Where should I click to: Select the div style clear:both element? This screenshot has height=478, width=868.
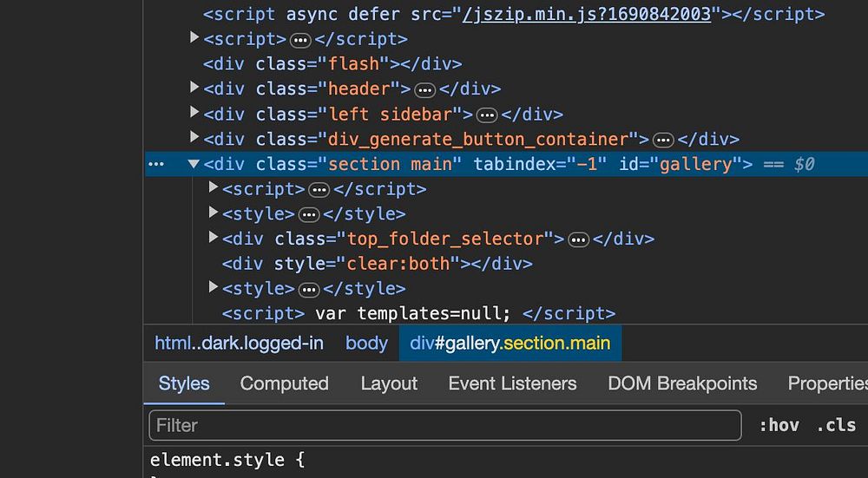[377, 264]
